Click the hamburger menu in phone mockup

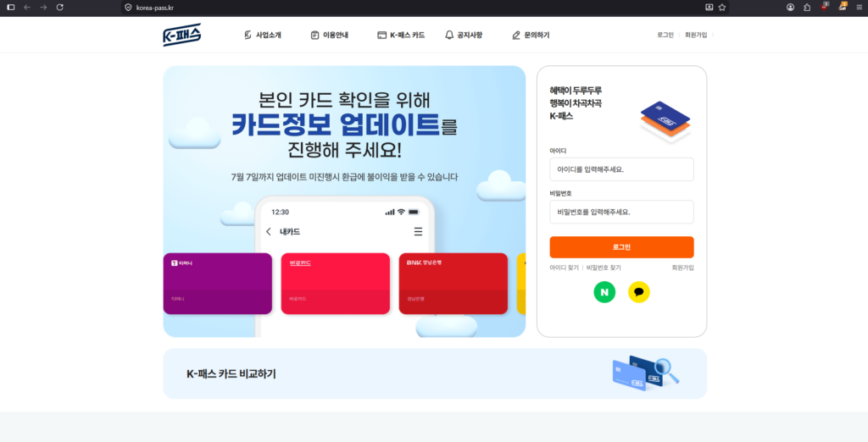418,232
